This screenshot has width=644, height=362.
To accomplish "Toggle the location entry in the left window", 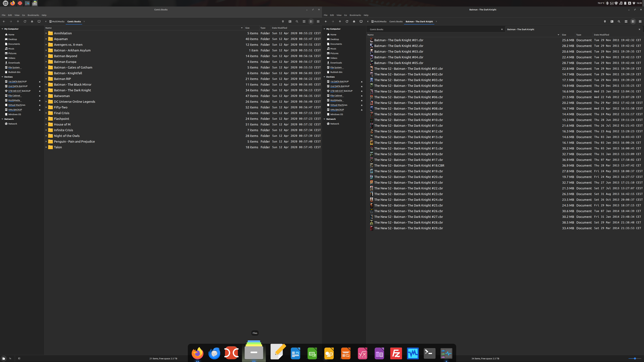I will point(283,21).
